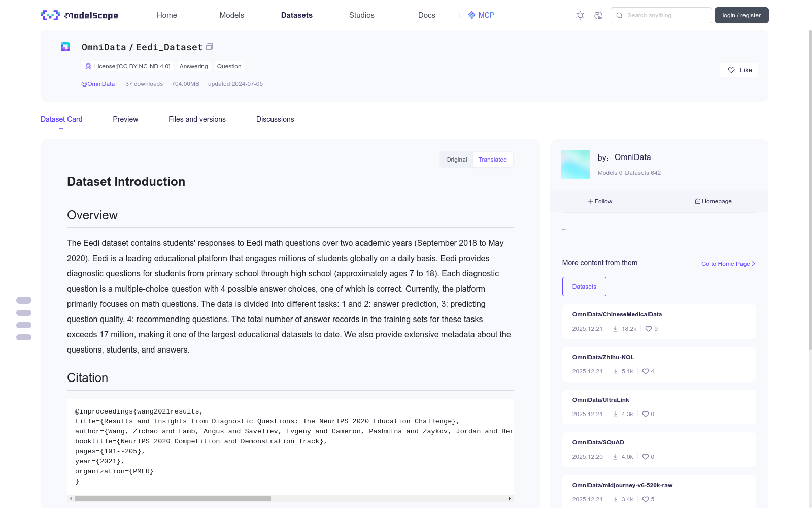Screen dimensions: 812x508
Task: Click the OmniData dataset avatar icon
Action: (x=65, y=47)
